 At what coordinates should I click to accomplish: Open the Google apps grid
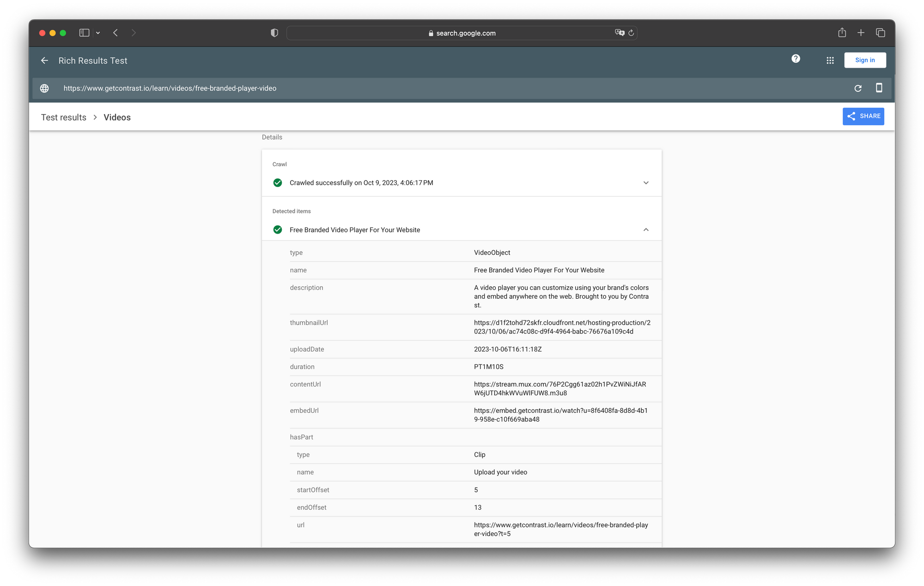pos(830,60)
